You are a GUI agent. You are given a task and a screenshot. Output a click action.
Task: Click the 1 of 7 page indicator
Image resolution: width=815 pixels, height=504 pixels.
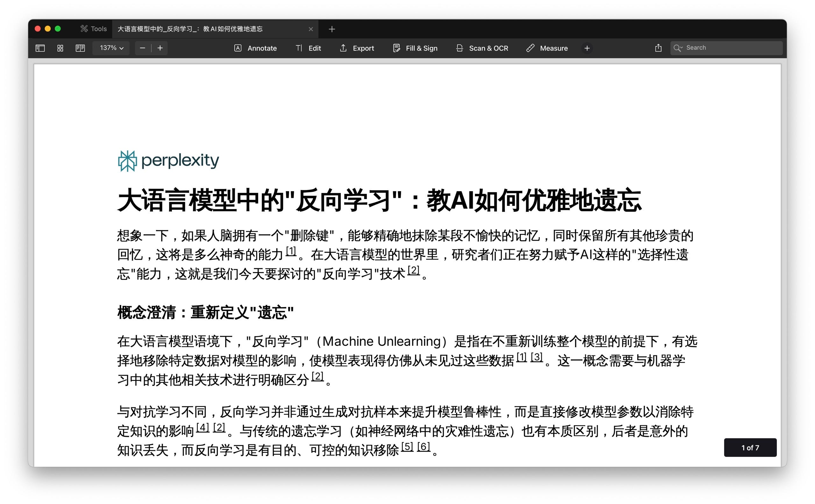click(750, 447)
